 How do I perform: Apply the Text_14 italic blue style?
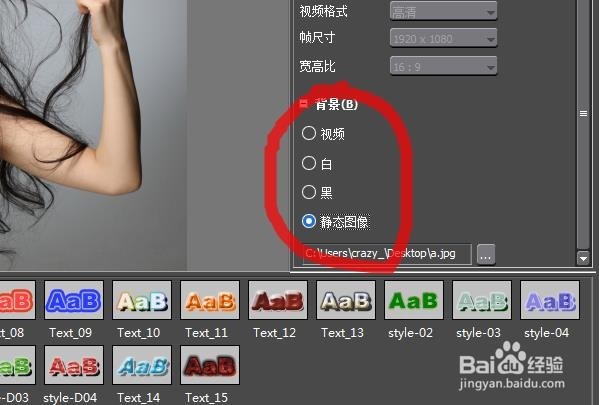pos(142,365)
